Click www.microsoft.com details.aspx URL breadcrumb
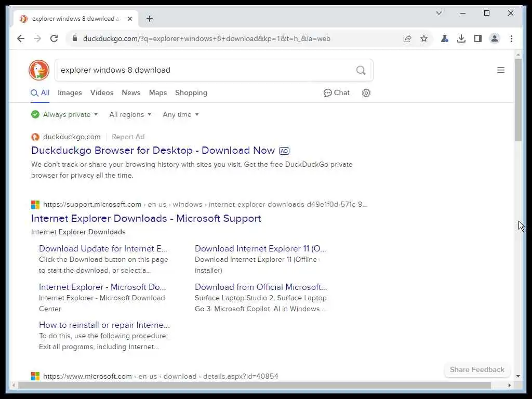Image resolution: width=532 pixels, height=399 pixels. pos(161,376)
